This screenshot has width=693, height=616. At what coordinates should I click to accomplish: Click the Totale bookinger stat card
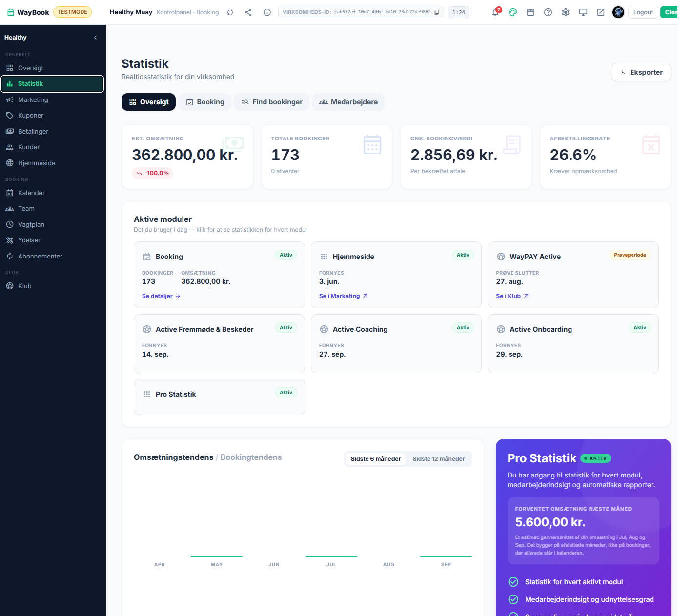tap(326, 157)
